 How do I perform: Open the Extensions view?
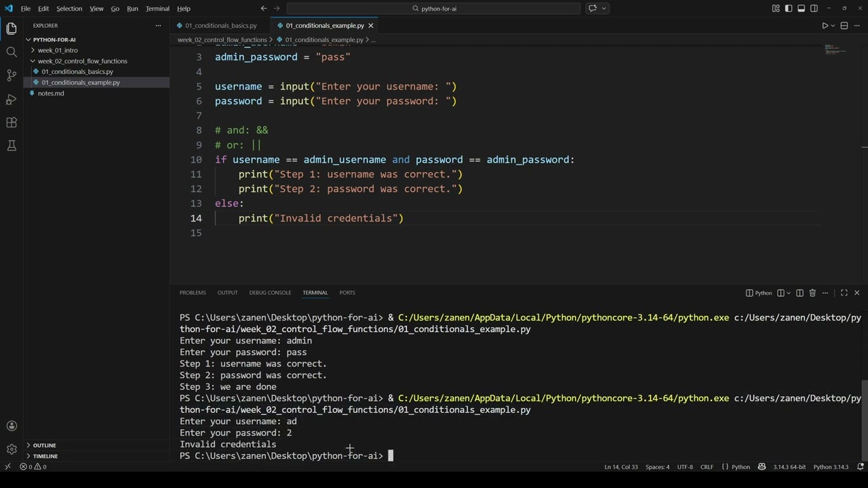click(x=12, y=123)
